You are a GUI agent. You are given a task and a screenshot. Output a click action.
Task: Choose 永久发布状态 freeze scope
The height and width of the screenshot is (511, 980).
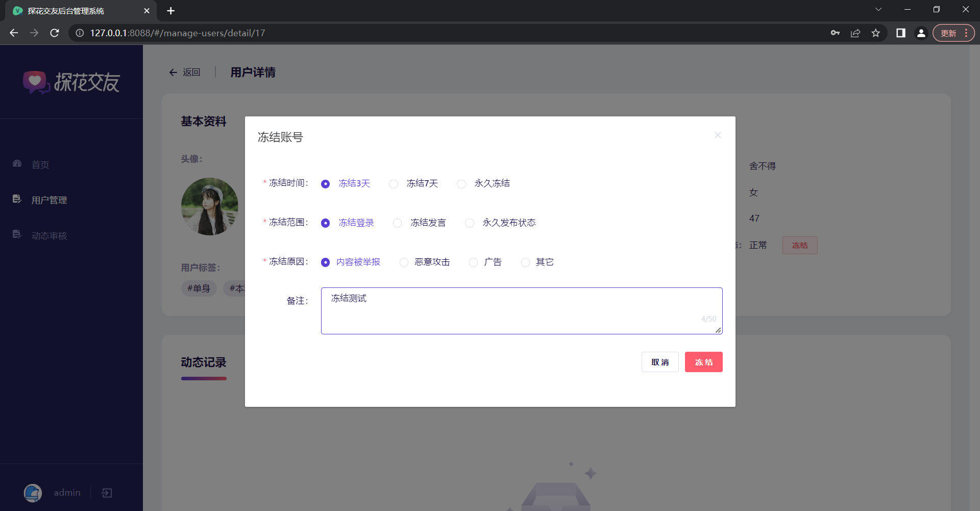[501, 223]
